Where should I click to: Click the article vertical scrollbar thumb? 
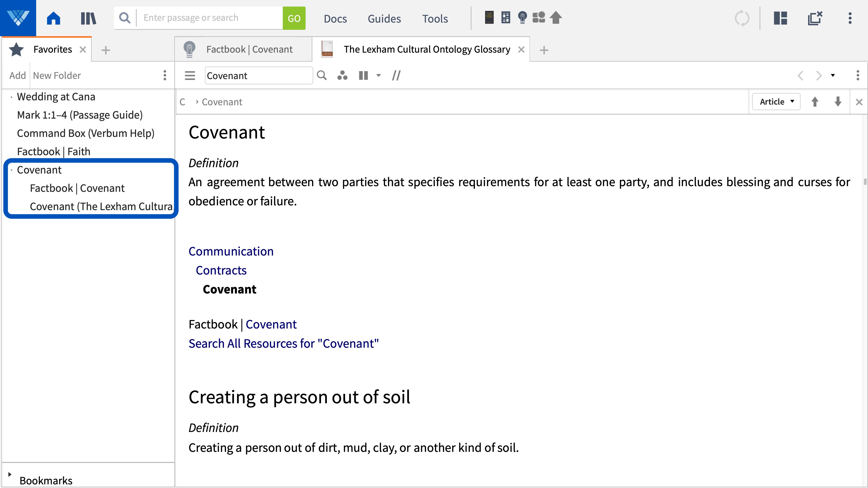coord(865,182)
